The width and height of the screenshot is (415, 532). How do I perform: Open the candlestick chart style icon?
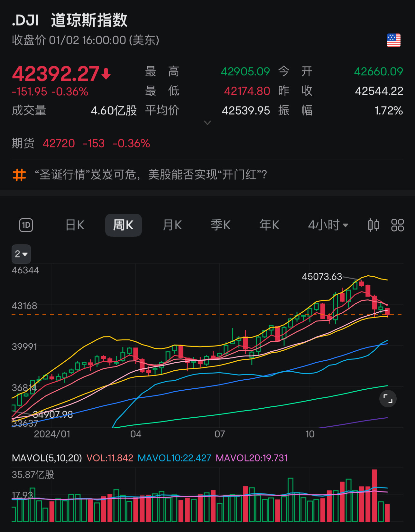click(x=373, y=225)
